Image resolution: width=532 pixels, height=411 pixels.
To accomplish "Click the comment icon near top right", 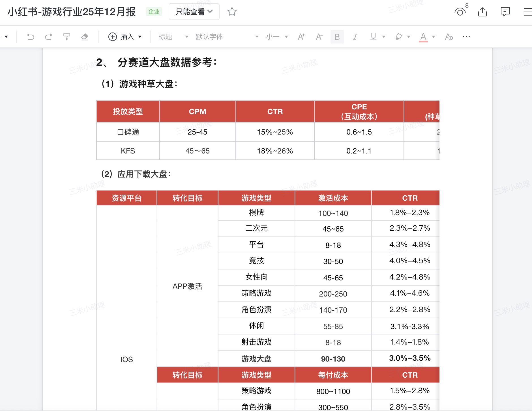I will [505, 12].
